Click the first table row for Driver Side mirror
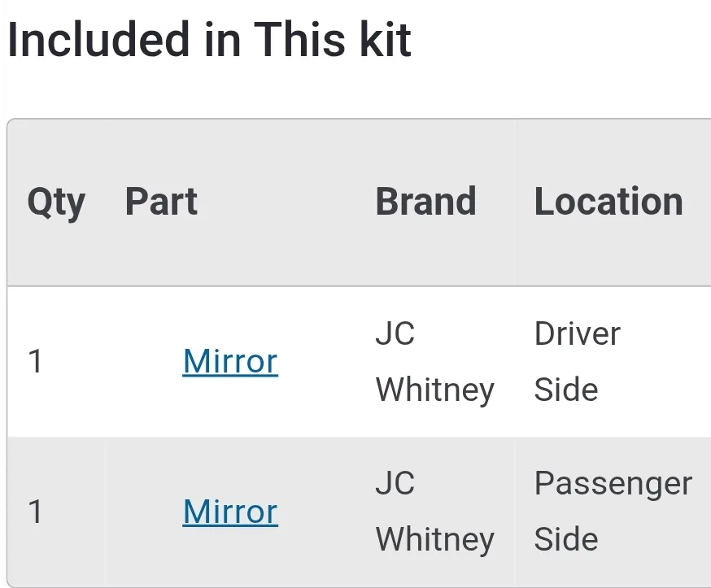711x588 pixels. (x=355, y=361)
